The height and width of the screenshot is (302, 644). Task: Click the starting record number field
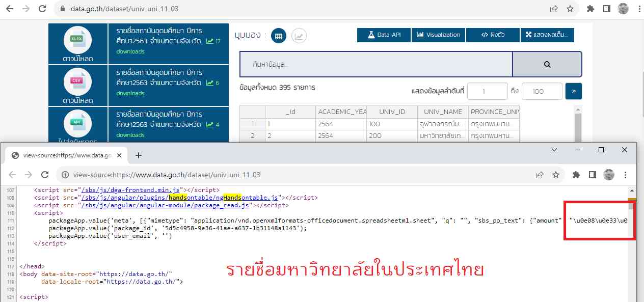pos(487,91)
